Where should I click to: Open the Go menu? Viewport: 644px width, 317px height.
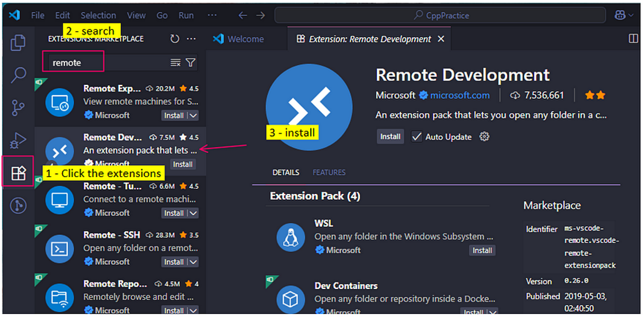tap(162, 15)
